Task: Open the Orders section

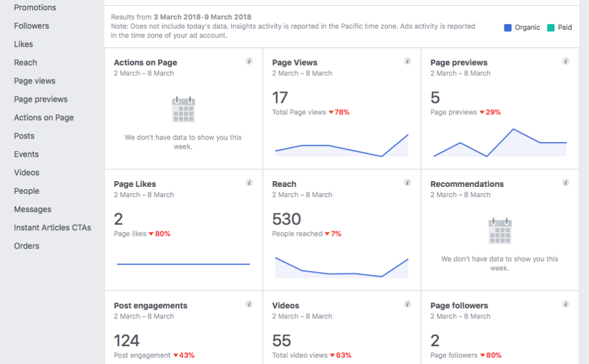Action: [x=26, y=246]
